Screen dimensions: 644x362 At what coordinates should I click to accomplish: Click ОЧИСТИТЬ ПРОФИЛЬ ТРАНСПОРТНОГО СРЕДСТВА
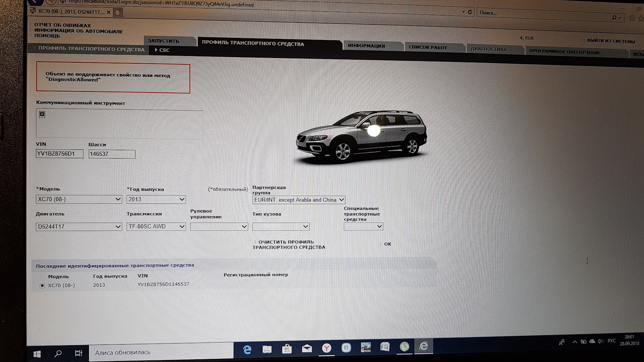[288, 245]
